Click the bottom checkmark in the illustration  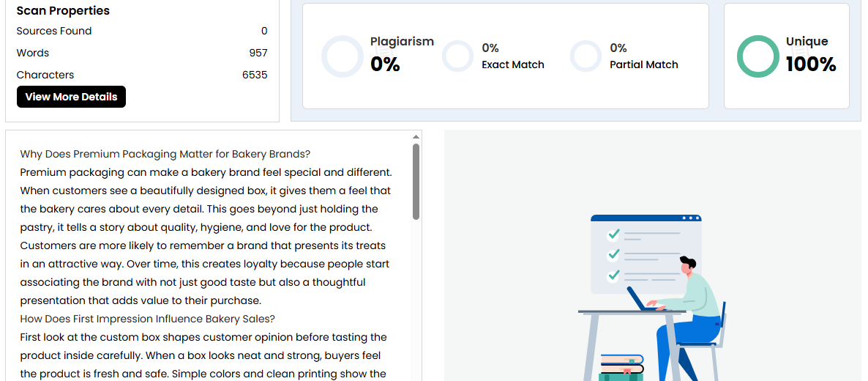coord(613,275)
